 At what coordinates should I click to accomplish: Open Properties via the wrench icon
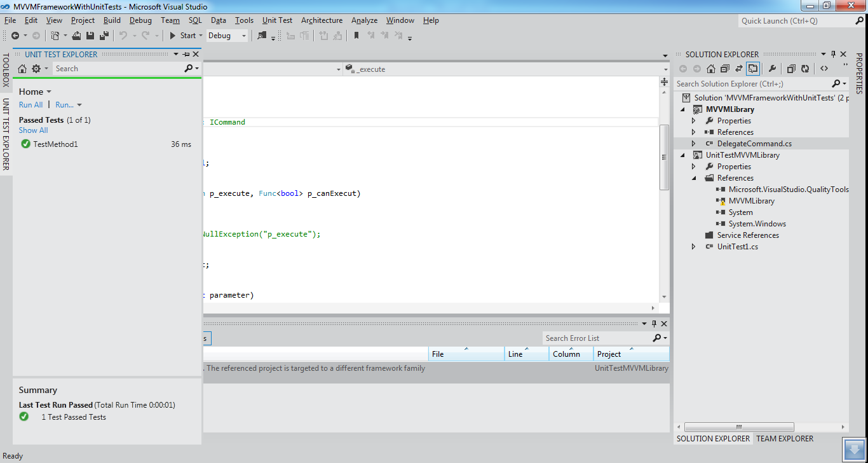[773, 69]
